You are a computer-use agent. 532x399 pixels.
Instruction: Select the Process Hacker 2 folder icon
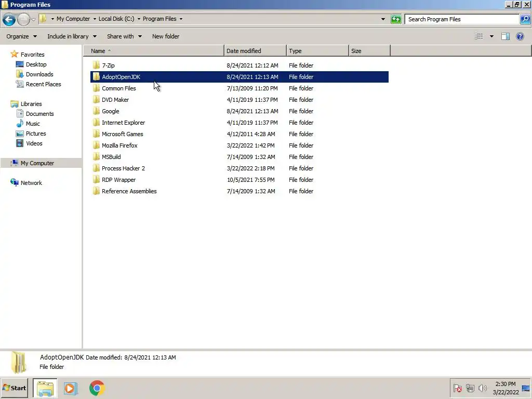click(96, 168)
